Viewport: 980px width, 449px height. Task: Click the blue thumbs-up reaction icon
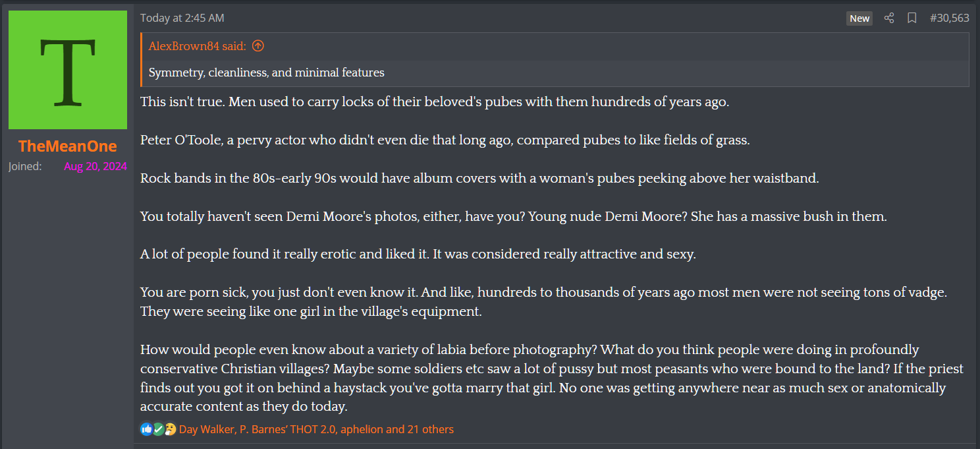tap(146, 429)
